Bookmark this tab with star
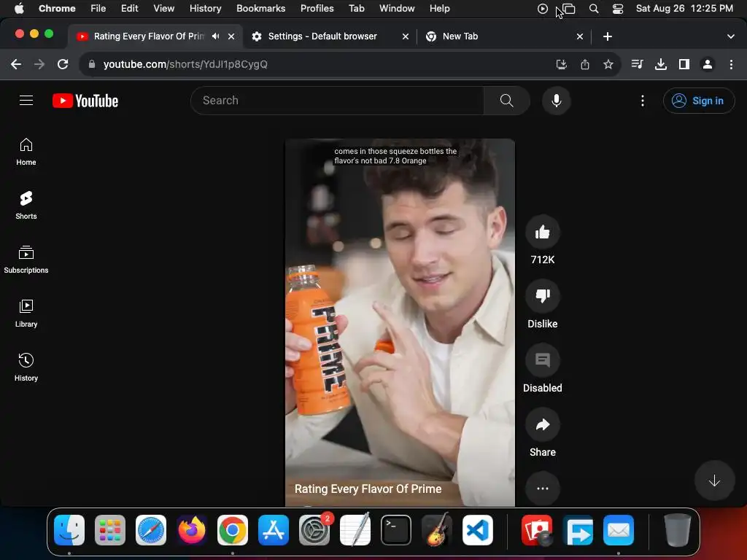The image size is (747, 560). coord(608,64)
